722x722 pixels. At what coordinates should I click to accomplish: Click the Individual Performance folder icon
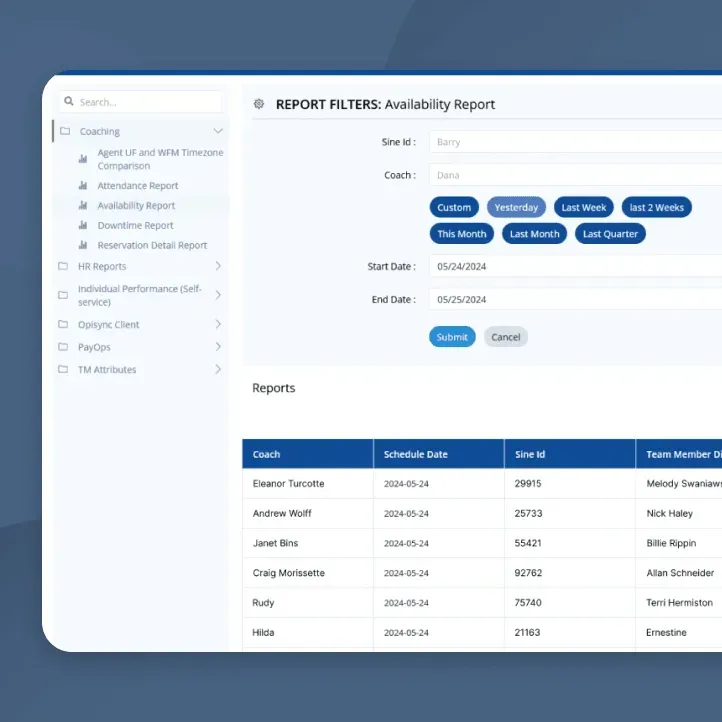(63, 295)
